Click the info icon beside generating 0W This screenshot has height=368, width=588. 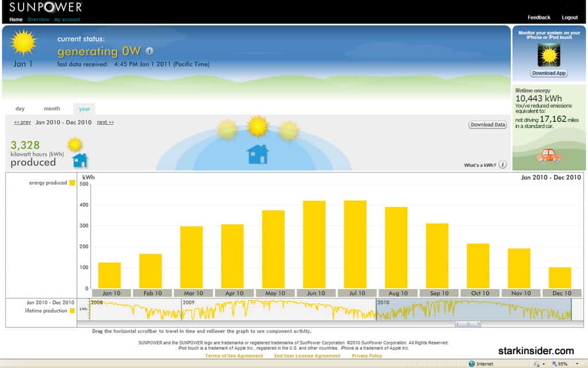pos(149,51)
